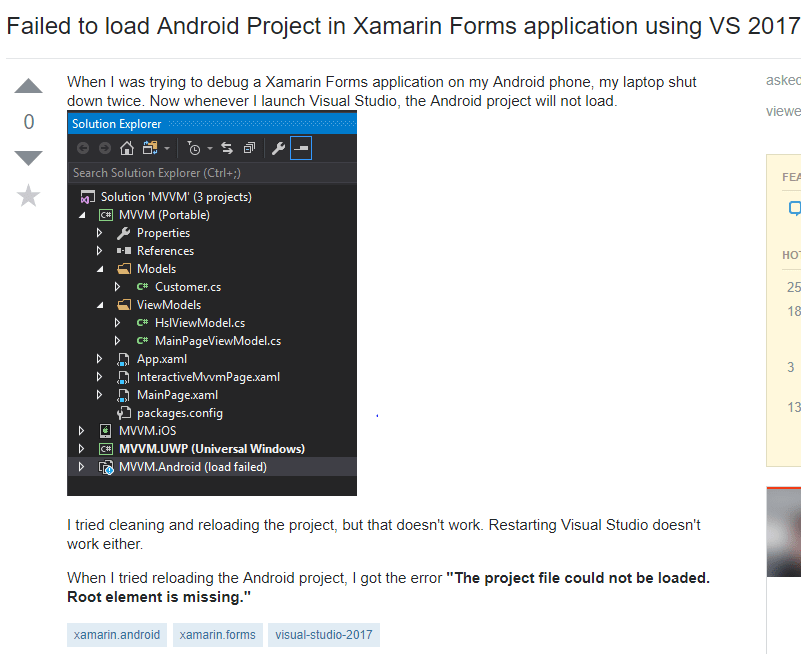
Task: Expand the HslViewModel.cs node
Action: pyautogui.click(x=117, y=323)
